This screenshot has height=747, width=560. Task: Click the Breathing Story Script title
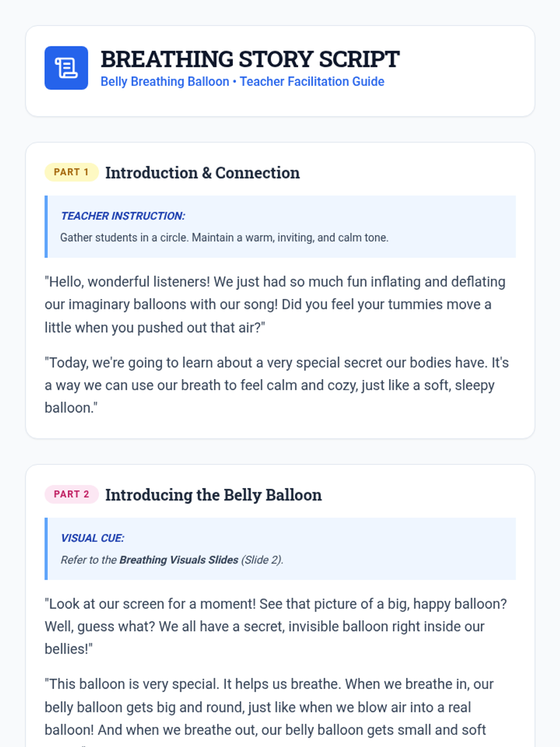(250, 59)
